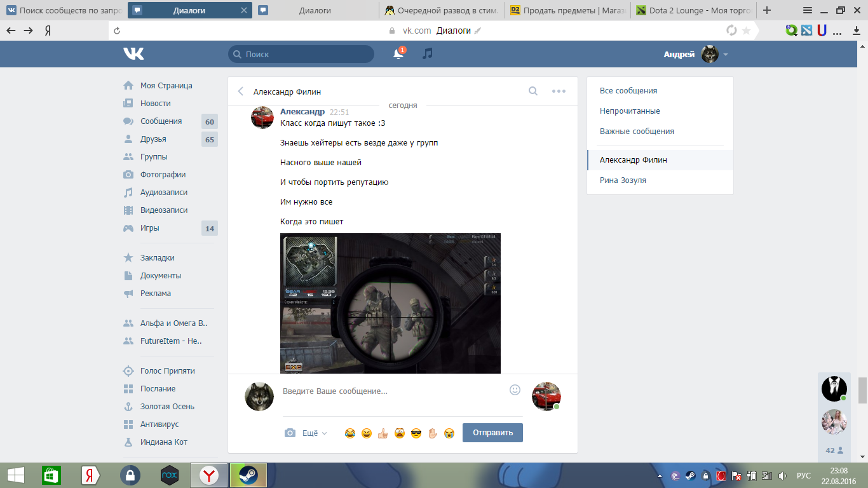The height and width of the screenshot is (488, 868).
Task: Insert the tears-of-joy emoji
Action: (x=350, y=433)
